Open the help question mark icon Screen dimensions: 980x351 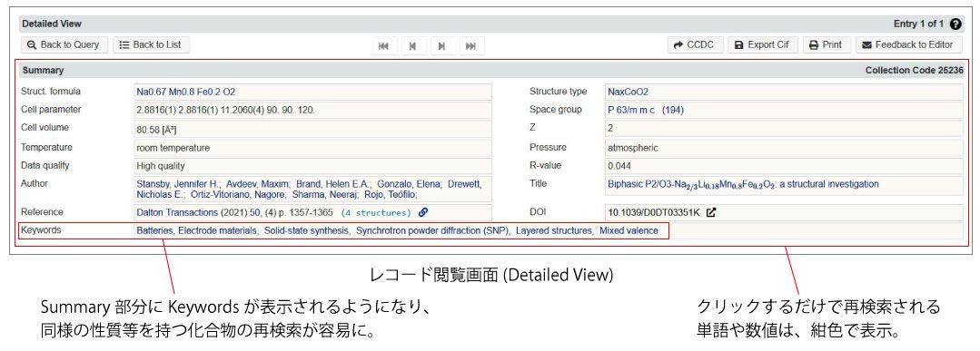pyautogui.click(x=955, y=24)
